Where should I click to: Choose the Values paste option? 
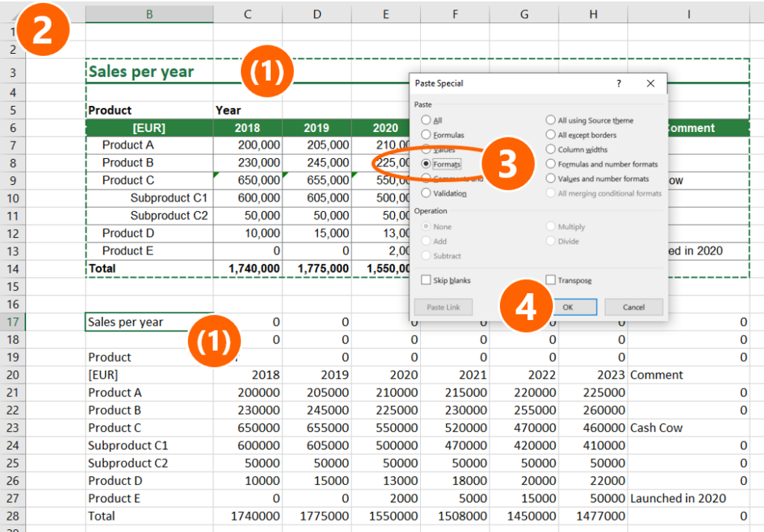point(425,148)
